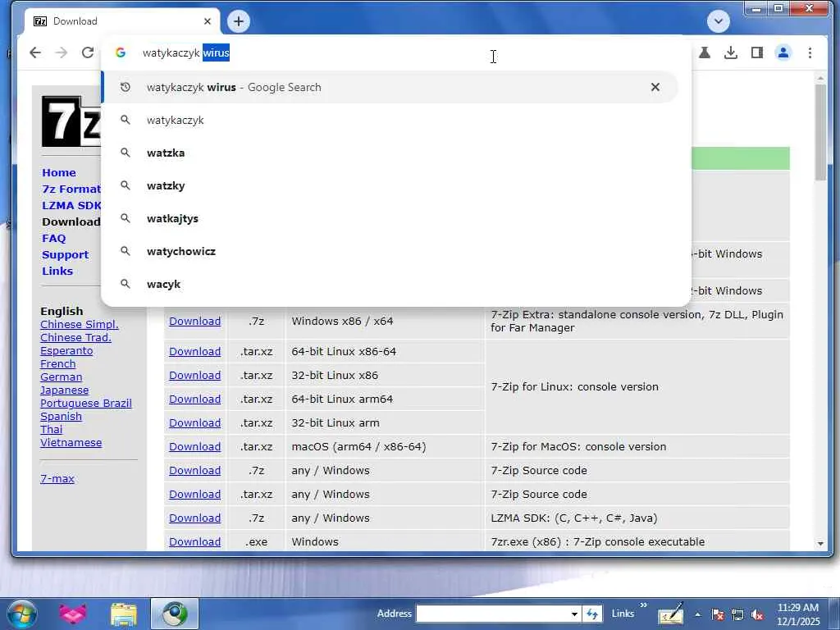Select the Download browser tab
Viewport: 840px width, 630px height.
pyautogui.click(x=122, y=21)
